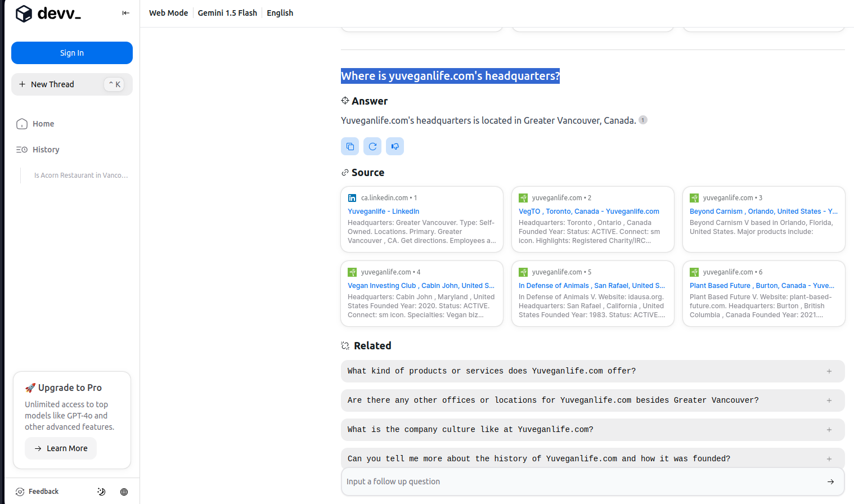Open 'Beyond Carnism, Orlando' source link
Viewport: 854px width, 504px height.
pos(763,211)
